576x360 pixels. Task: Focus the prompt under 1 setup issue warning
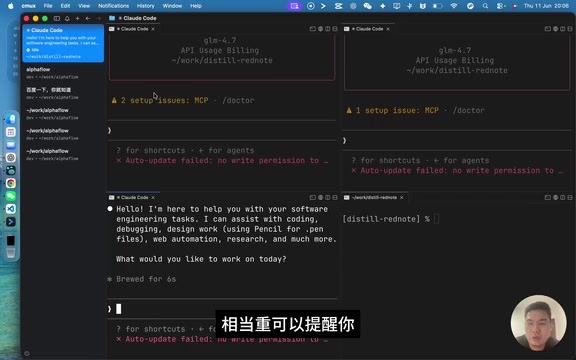tap(457, 140)
